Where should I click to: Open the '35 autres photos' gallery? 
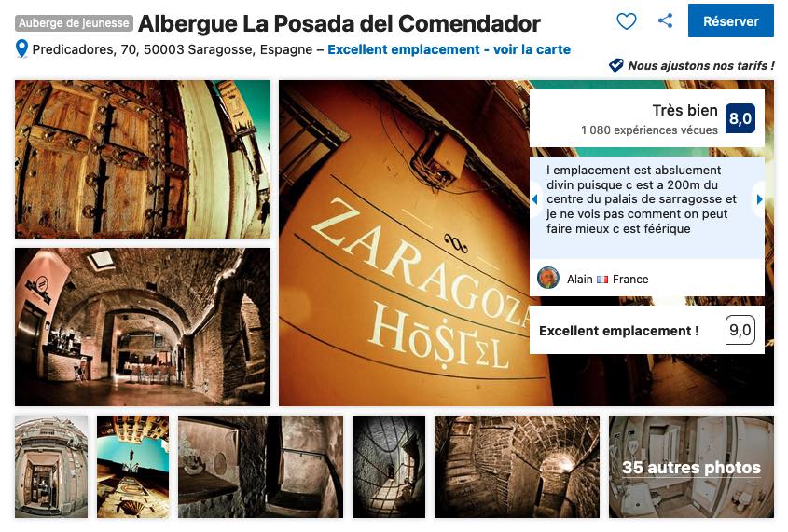pos(692,467)
